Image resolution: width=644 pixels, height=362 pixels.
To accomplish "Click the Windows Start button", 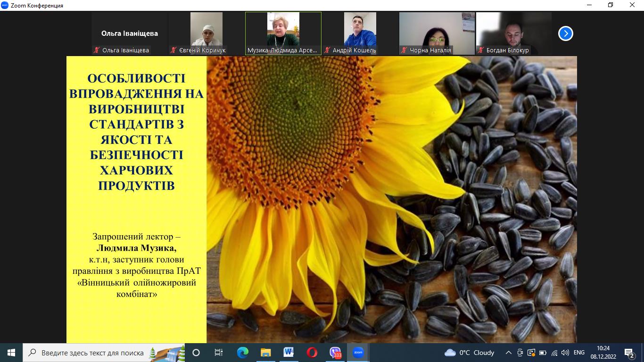I will (11, 353).
